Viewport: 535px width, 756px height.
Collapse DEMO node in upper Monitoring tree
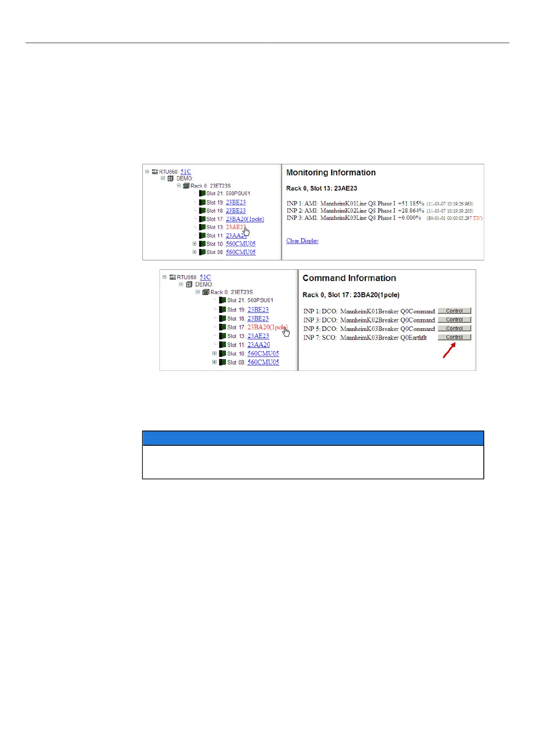(163, 178)
